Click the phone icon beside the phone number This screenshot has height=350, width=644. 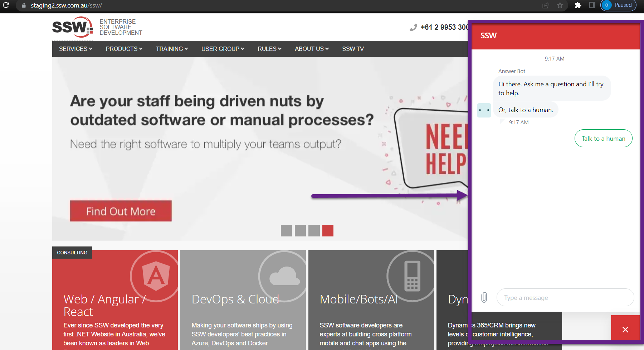(414, 27)
